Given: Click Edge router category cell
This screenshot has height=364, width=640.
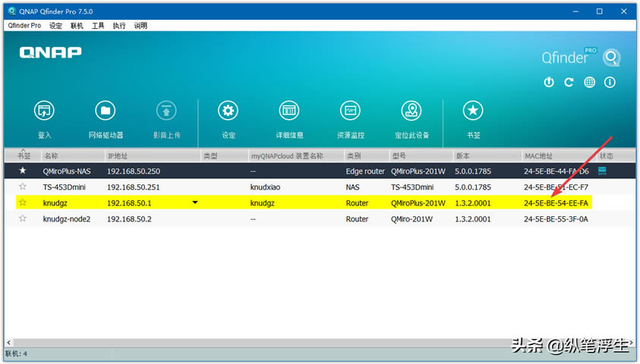Looking at the screenshot, I should pos(365,171).
